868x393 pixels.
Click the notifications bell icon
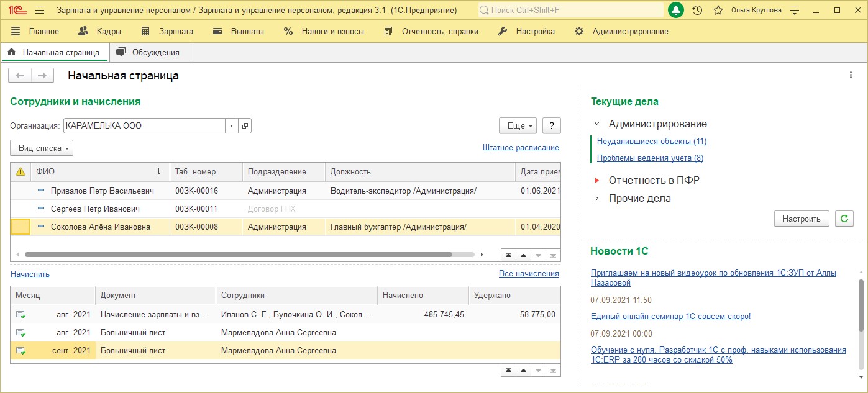pos(676,11)
